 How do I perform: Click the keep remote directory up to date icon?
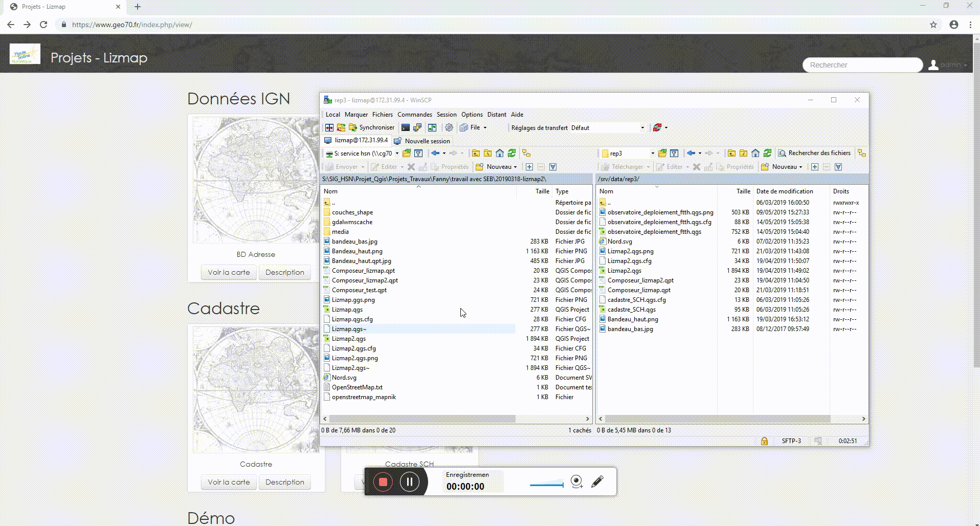point(432,127)
